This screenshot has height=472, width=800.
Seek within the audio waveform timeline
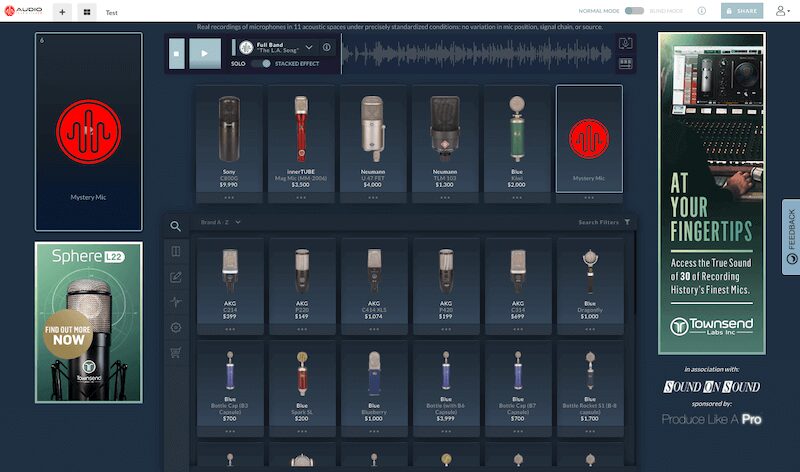pyautogui.click(x=477, y=54)
